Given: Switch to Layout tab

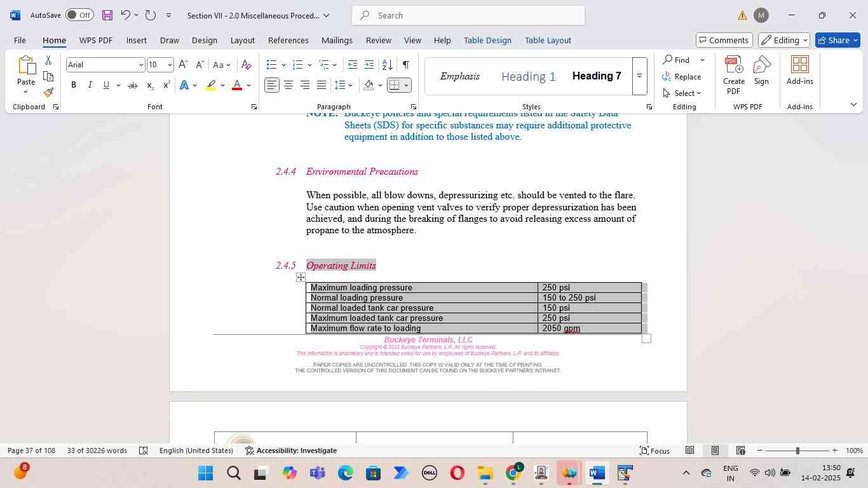Looking at the screenshot, I should tap(242, 40).
